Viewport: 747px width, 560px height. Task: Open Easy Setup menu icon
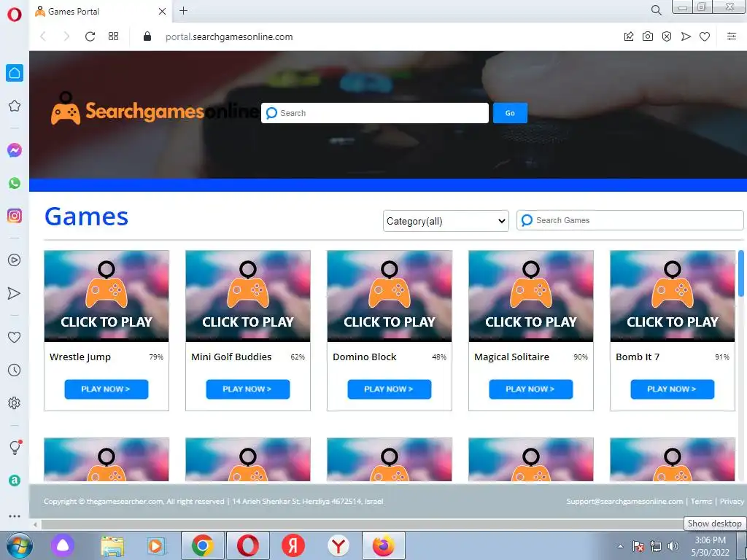(732, 36)
